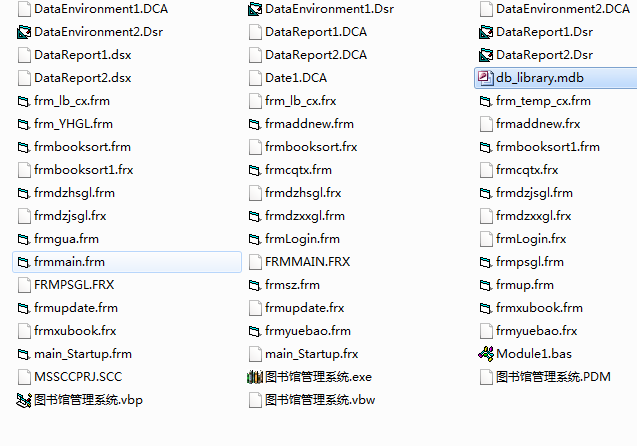Click the DataReport1.Dsr designer icon
This screenshot has width=637, height=446.
point(486,32)
